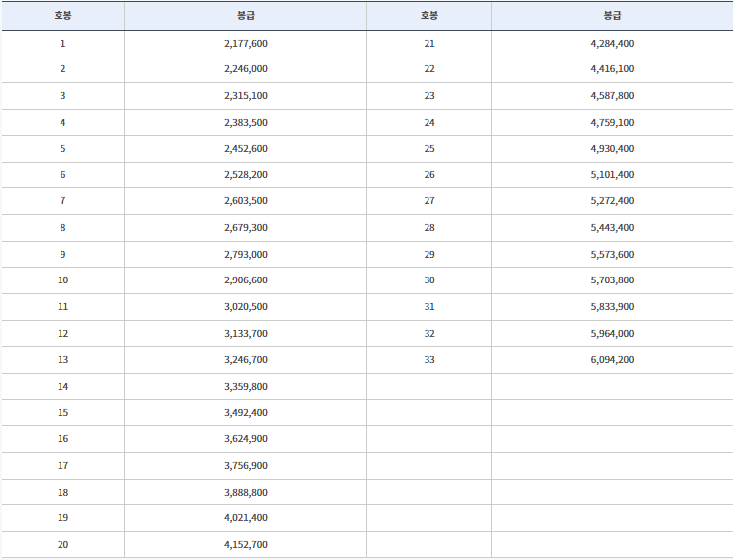Image resolution: width=733 pixels, height=560 pixels.
Task: Select step number 25 cell
Action: click(x=429, y=149)
